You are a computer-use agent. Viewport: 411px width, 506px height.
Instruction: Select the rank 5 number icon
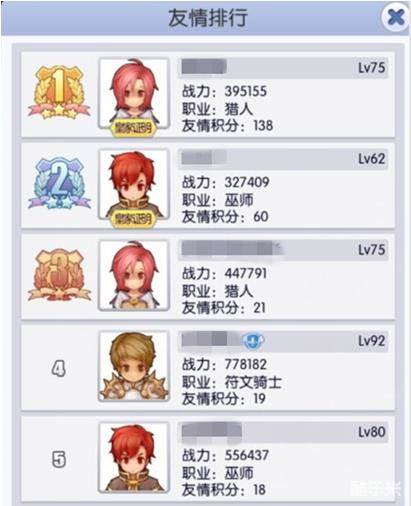coord(59,460)
